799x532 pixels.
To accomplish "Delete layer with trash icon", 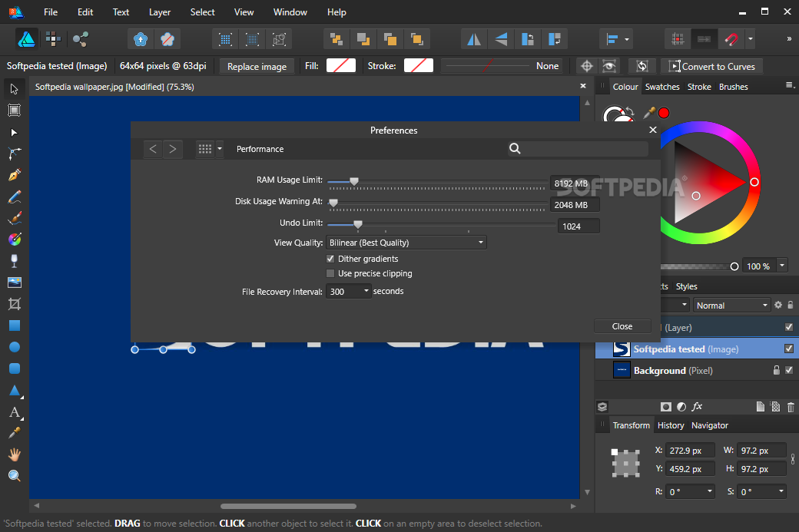I will [791, 407].
